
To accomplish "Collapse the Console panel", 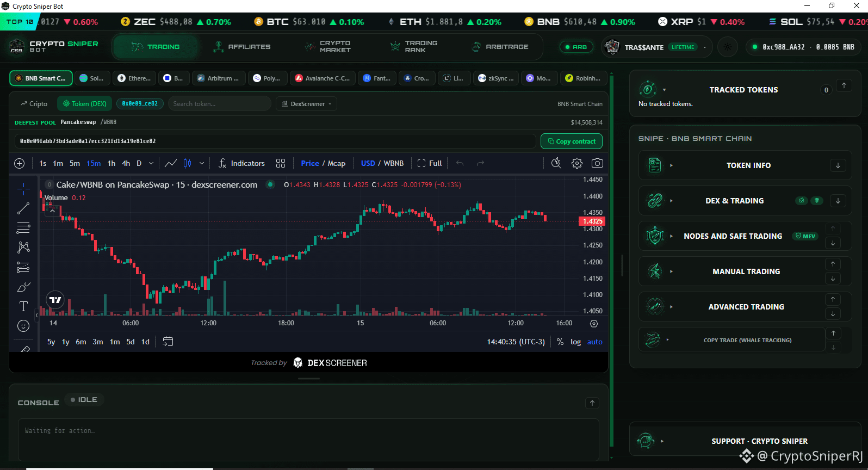I will [x=592, y=403].
